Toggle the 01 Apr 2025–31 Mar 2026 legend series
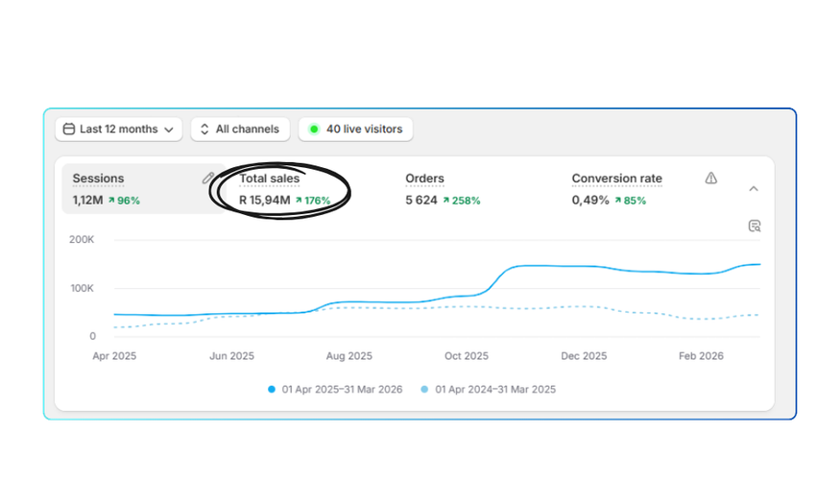Screen dimensions: 840x504 [x=335, y=390]
